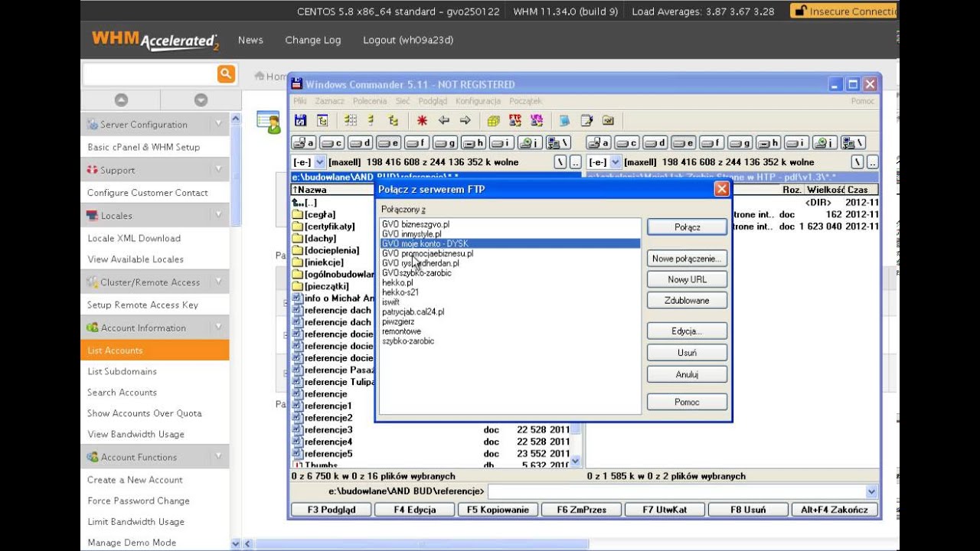Select drive g in right panel
This screenshot has height=551, width=980.
point(740,143)
